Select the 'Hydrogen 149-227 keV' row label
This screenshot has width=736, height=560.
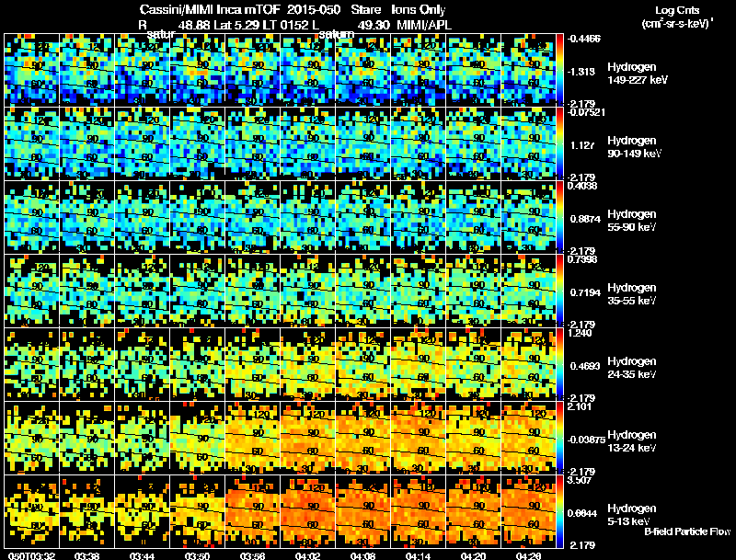[637, 74]
